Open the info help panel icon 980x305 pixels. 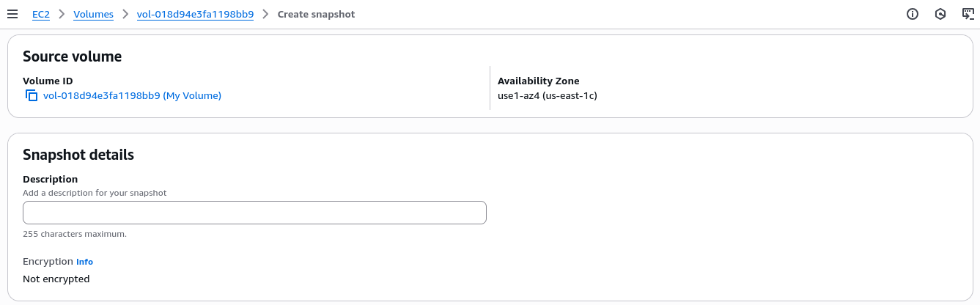[913, 14]
